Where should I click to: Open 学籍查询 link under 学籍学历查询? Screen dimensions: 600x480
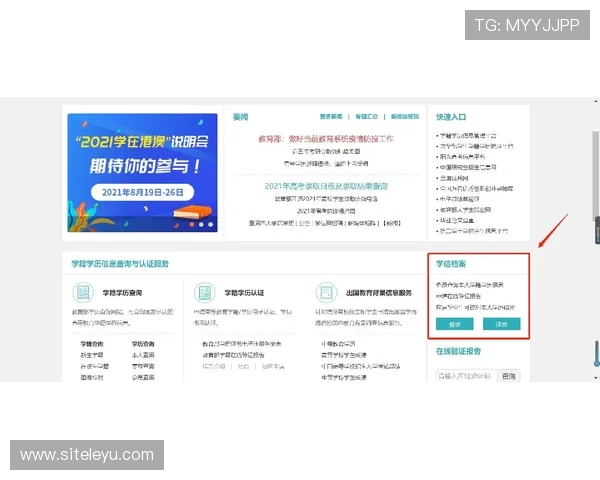(x=92, y=344)
